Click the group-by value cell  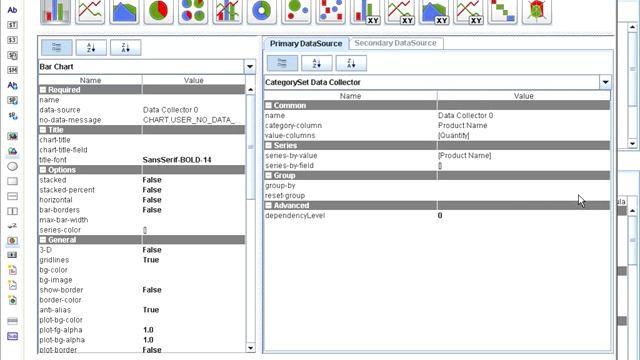click(524, 185)
